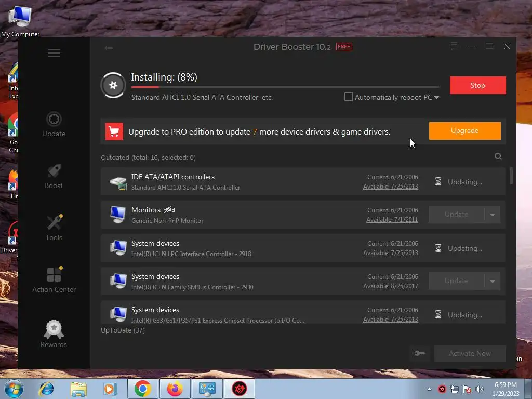Screen dimensions: 532x399
Task: Stop the driver installation
Action: [478, 85]
